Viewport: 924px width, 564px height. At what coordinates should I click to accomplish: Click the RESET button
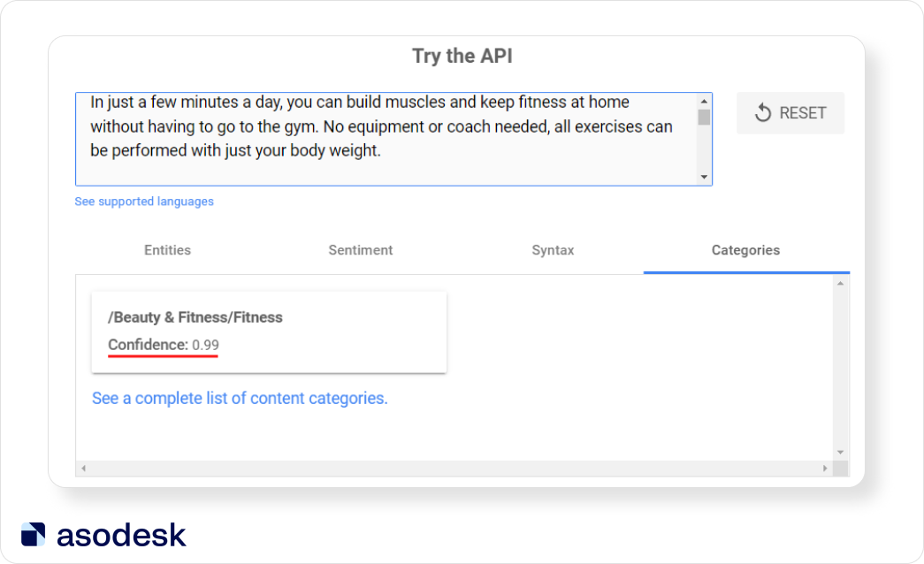tap(790, 112)
